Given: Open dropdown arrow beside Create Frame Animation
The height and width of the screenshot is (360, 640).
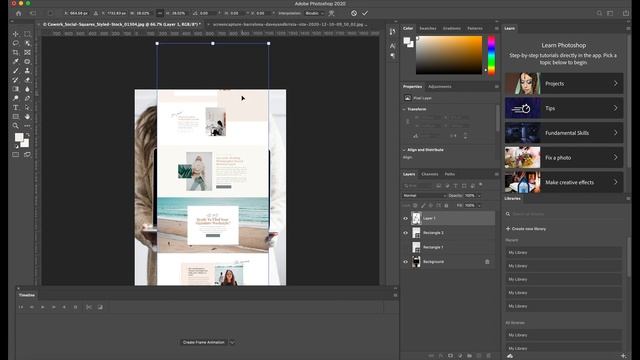Looking at the screenshot, I should tap(232, 342).
